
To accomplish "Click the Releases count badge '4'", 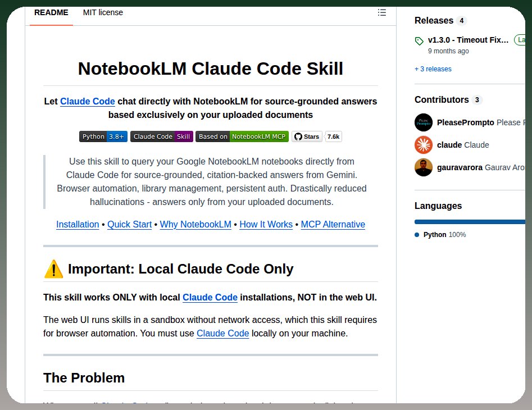I will pyautogui.click(x=461, y=21).
